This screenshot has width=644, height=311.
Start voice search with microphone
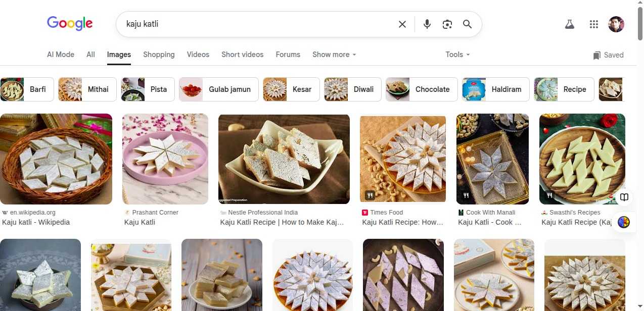click(427, 24)
